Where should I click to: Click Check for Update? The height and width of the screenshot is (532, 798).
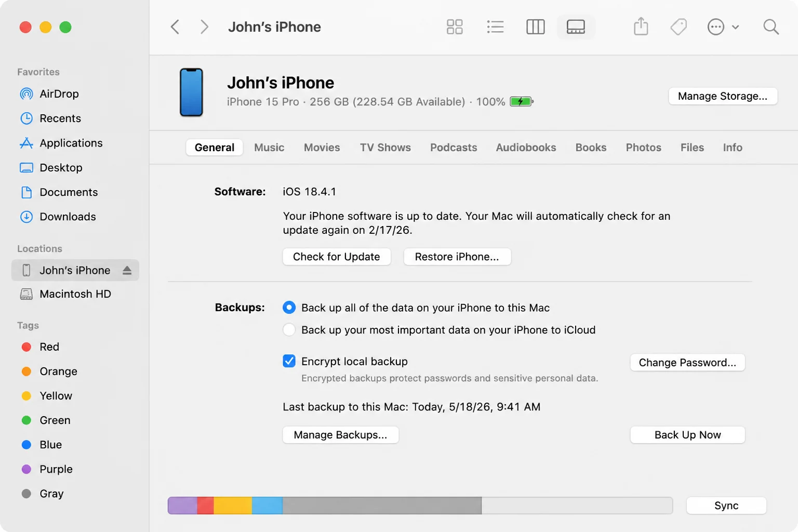click(337, 257)
